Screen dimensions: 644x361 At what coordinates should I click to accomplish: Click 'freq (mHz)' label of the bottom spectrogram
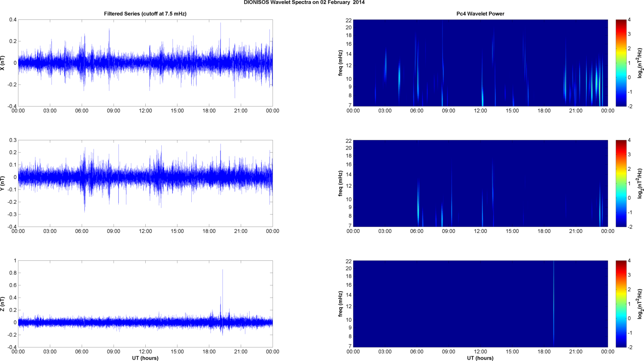click(340, 304)
